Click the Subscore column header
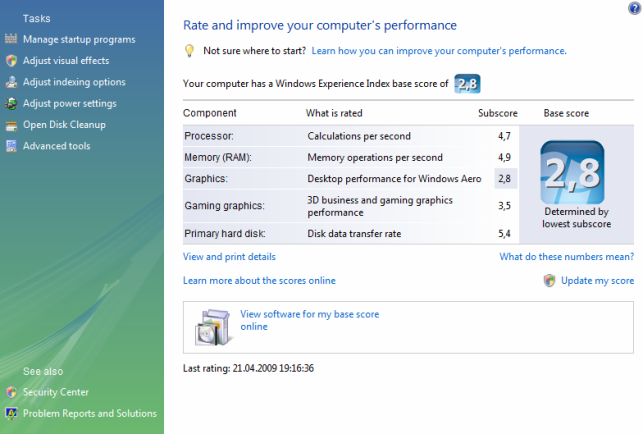Screen dimensions: 643x434 (498, 113)
